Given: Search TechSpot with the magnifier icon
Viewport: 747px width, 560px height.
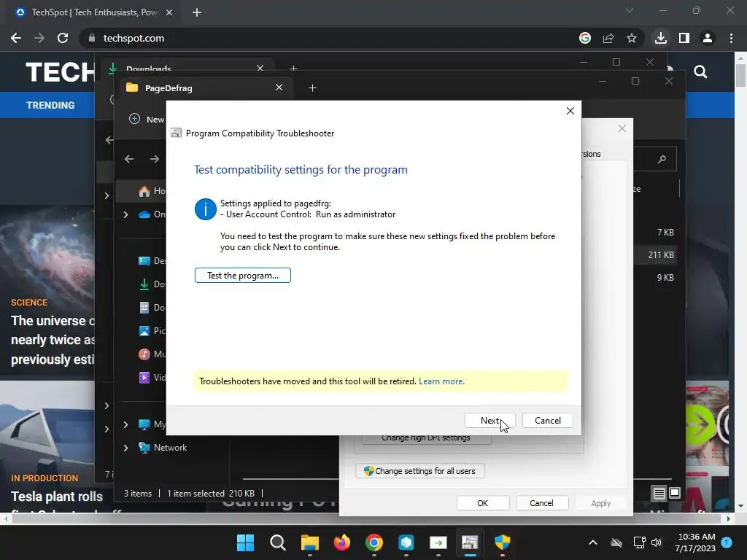Looking at the screenshot, I should click(x=700, y=72).
